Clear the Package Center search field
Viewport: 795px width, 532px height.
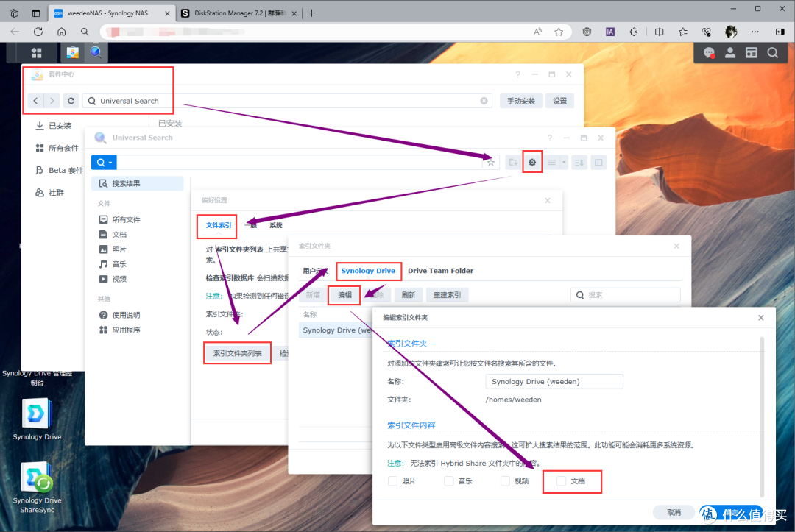click(x=484, y=101)
